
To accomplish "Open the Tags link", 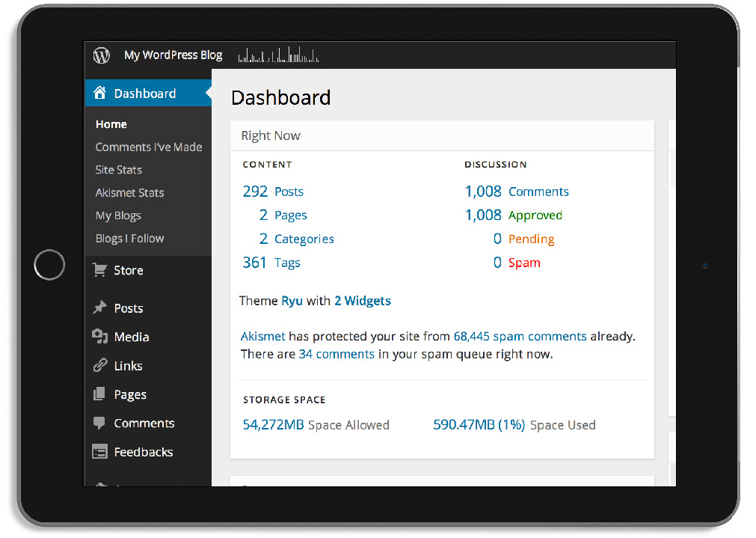I will pyautogui.click(x=287, y=263).
